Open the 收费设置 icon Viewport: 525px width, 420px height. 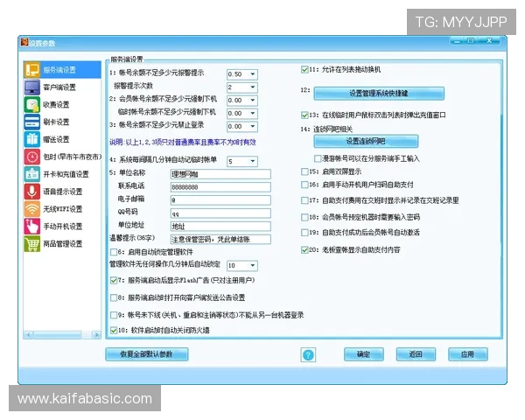pos(32,104)
